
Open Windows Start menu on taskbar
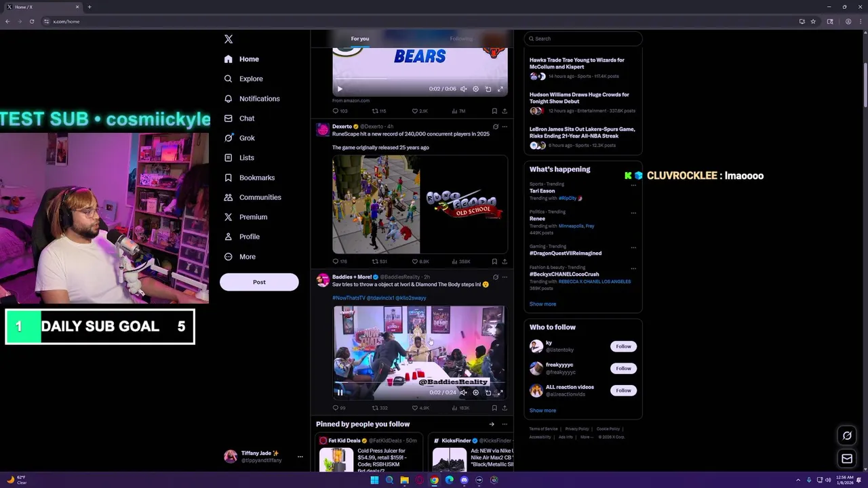(374, 481)
